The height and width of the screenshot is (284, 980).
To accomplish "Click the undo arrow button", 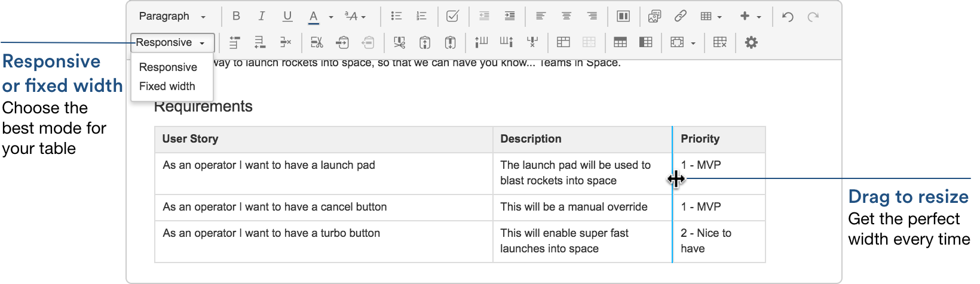I will tap(788, 16).
